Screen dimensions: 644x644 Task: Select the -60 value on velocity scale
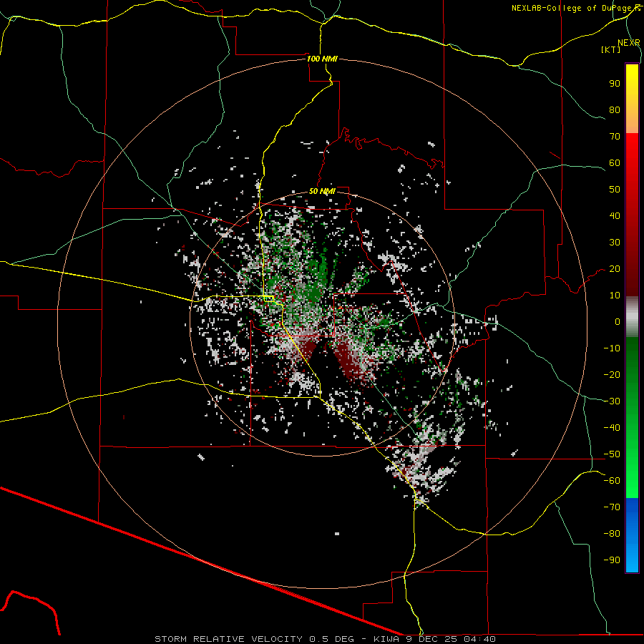coord(612,481)
